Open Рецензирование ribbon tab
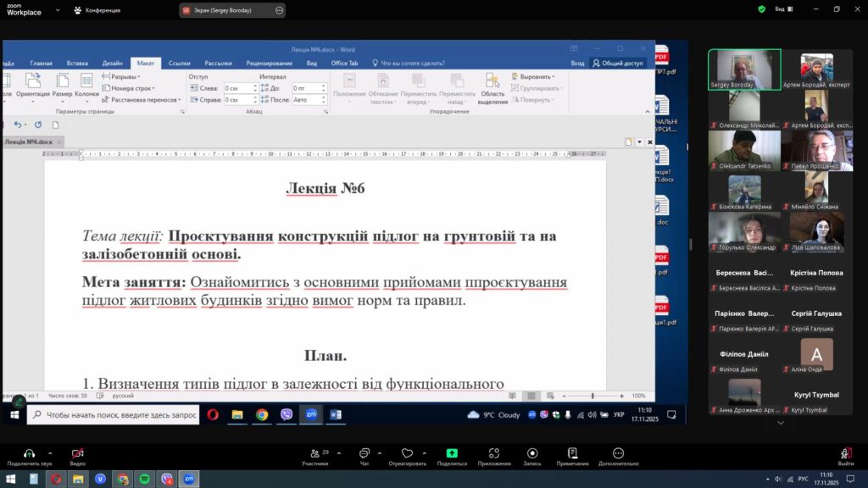This screenshot has width=868, height=488. click(x=269, y=64)
